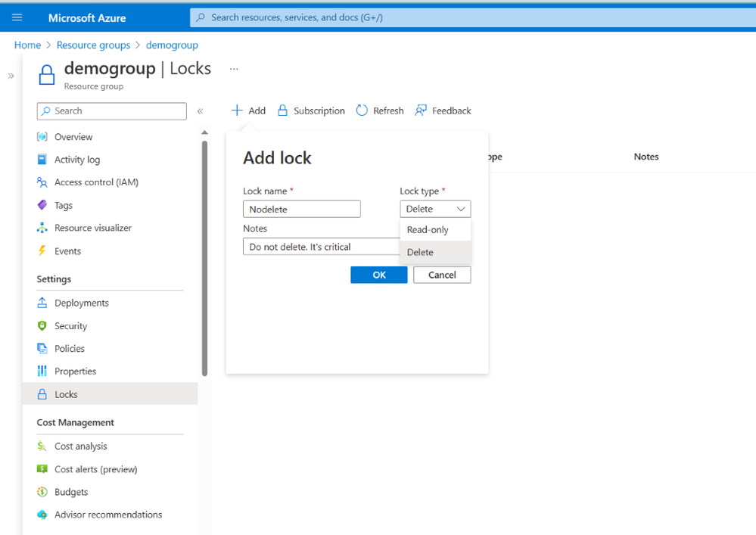Screen dimensions: 756x535
Task: Click the Notes column header
Action: pyautogui.click(x=646, y=157)
